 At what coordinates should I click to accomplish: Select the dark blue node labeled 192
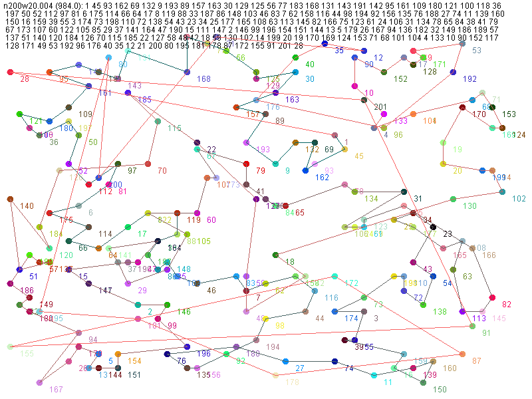[453, 72]
